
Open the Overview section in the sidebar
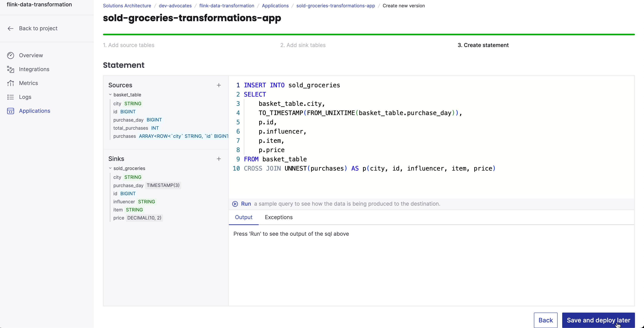click(31, 55)
